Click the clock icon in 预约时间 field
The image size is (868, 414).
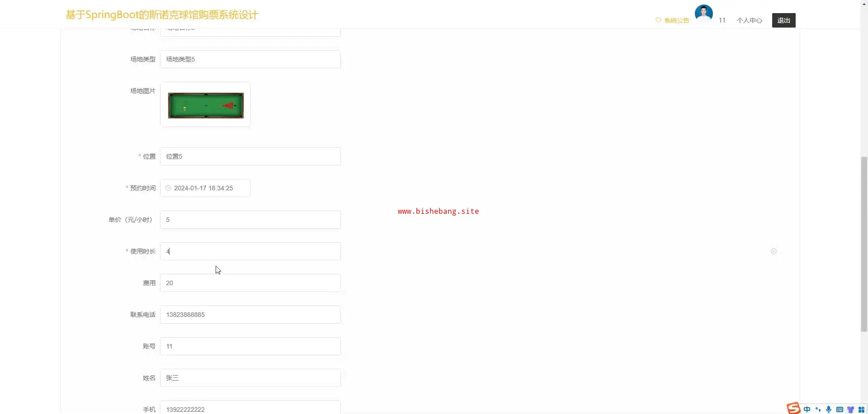(x=168, y=188)
